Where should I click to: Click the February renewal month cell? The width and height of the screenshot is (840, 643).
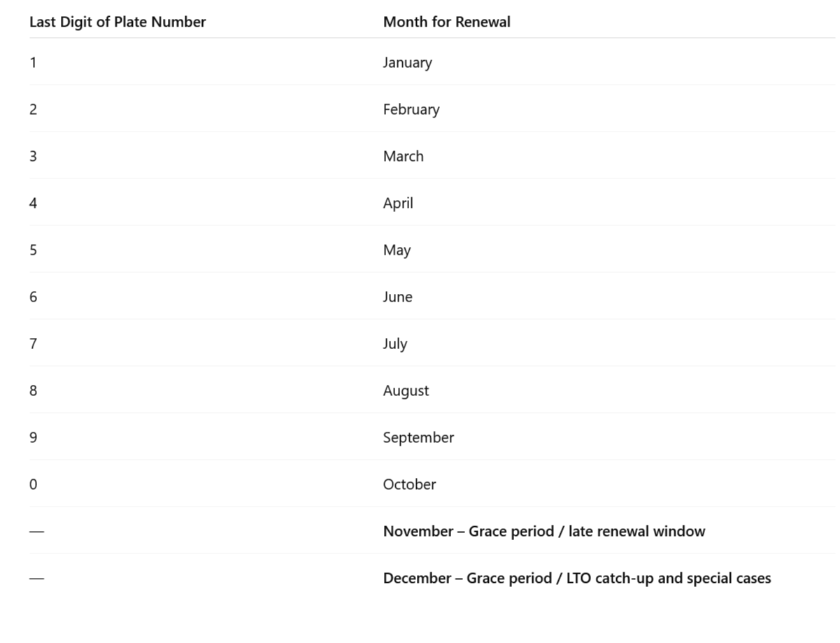coord(411,109)
